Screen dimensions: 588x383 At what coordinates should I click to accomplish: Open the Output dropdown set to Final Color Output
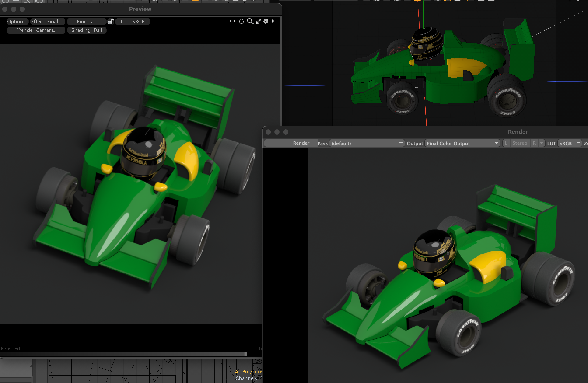[462, 143]
